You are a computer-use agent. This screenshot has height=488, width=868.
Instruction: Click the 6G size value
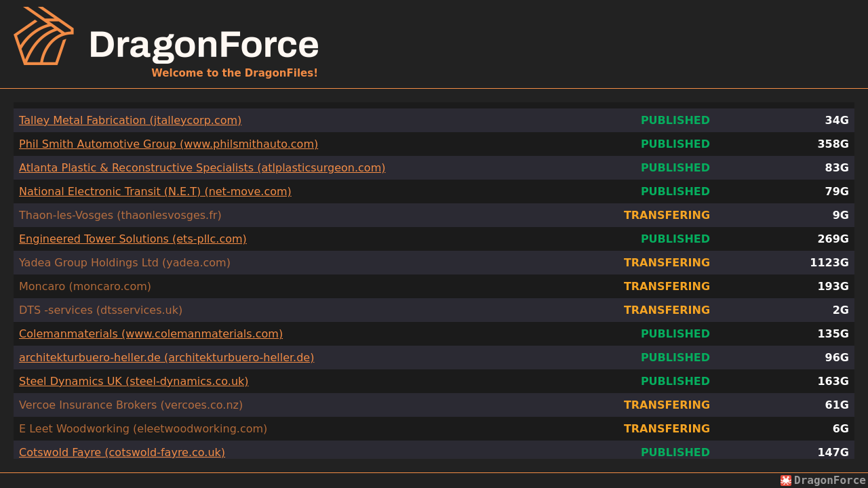click(x=841, y=428)
